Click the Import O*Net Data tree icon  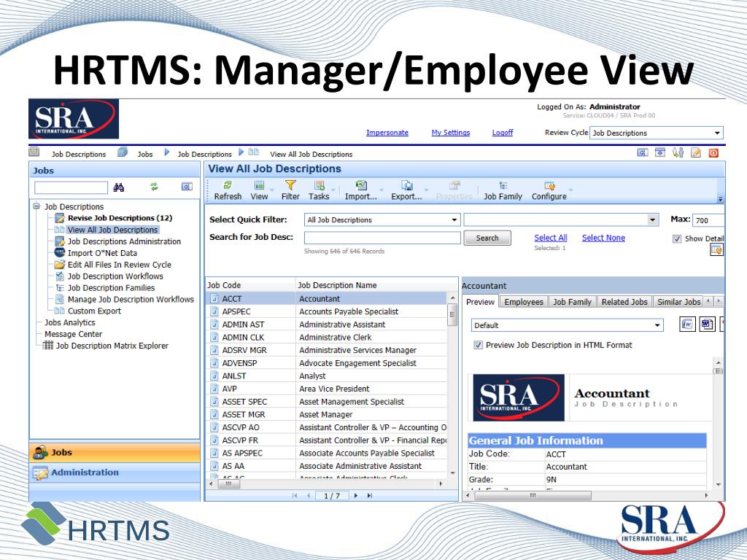click(60, 253)
